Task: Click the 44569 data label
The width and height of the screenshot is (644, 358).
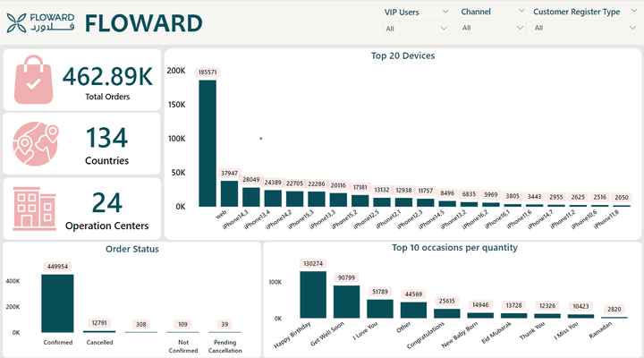Action: (413, 294)
